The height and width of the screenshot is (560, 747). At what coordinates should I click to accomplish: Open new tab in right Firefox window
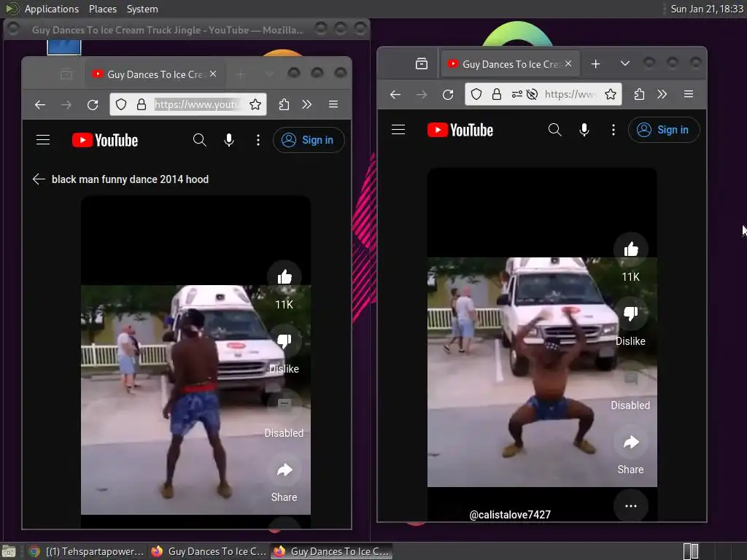point(595,64)
